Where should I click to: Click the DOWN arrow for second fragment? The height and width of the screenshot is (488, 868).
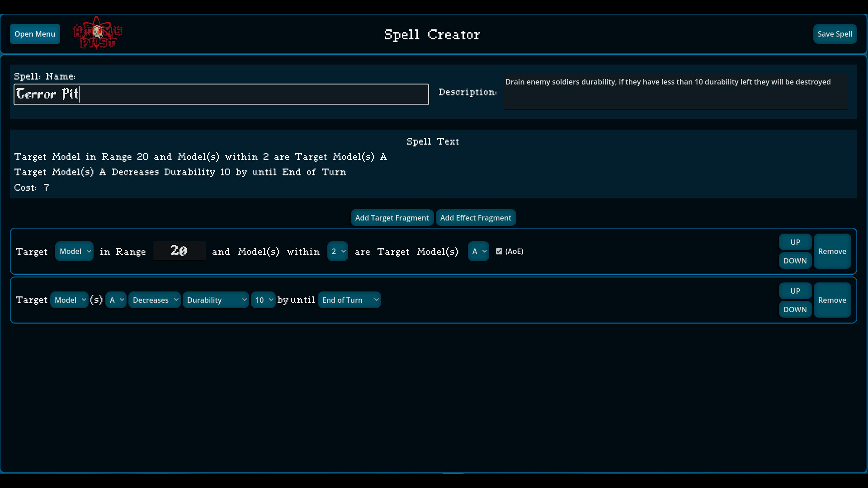pos(795,309)
